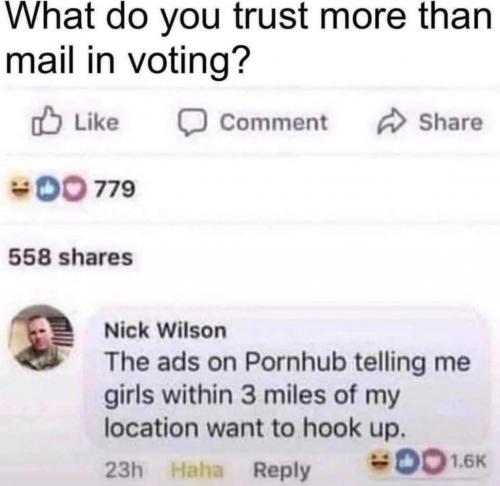Click the speech bubble Comment icon

pos(193,122)
